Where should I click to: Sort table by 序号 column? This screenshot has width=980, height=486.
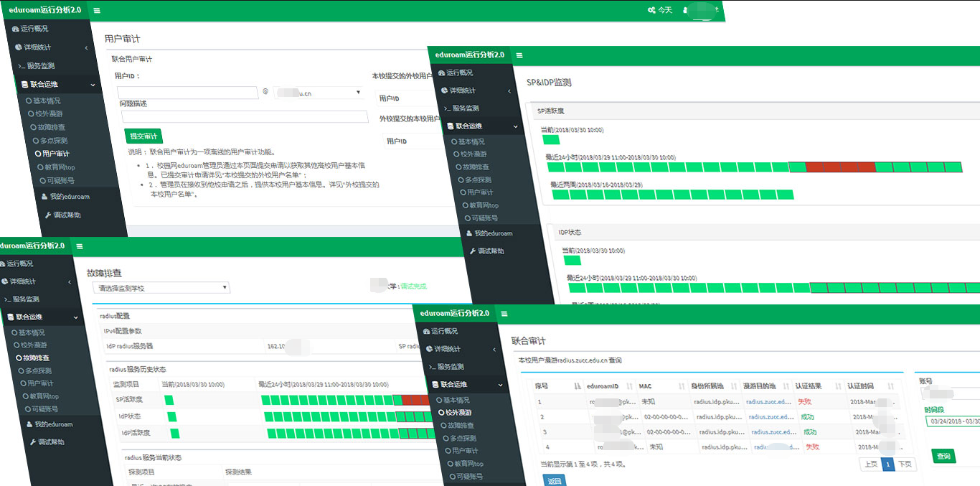tap(557, 386)
